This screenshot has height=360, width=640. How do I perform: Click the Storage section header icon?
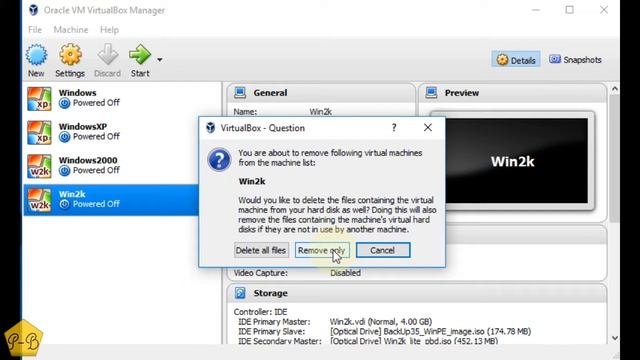(x=240, y=293)
